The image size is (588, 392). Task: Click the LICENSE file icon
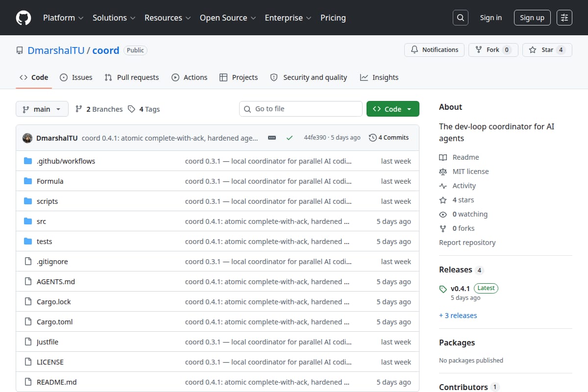tap(28, 362)
